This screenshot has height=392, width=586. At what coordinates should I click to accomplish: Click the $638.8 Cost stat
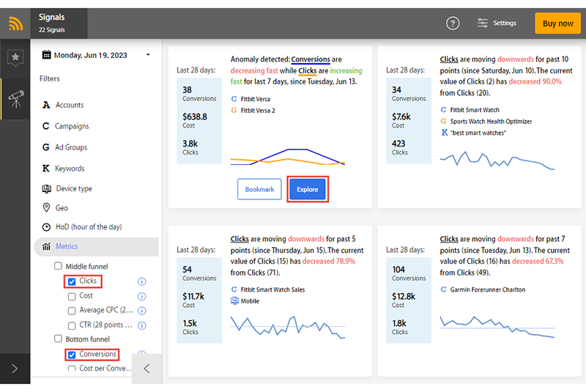click(x=195, y=120)
